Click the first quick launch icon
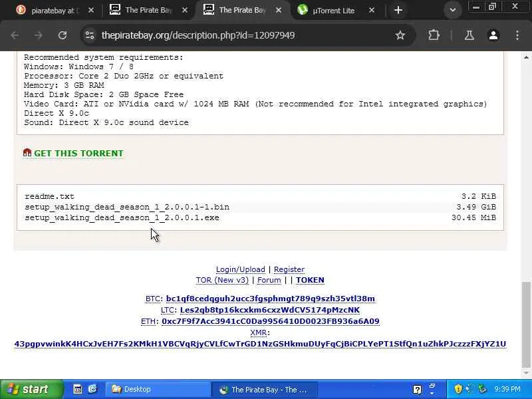The width and height of the screenshot is (532, 399). (x=77, y=389)
